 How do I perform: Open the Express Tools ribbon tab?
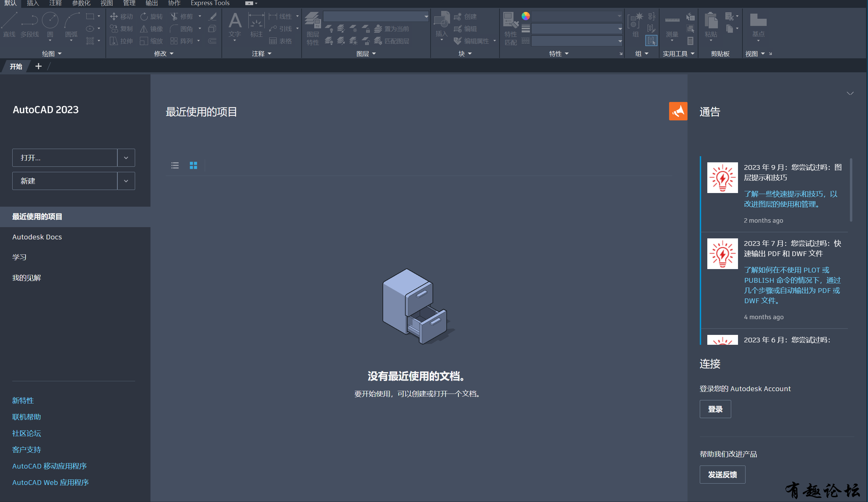(x=210, y=3)
